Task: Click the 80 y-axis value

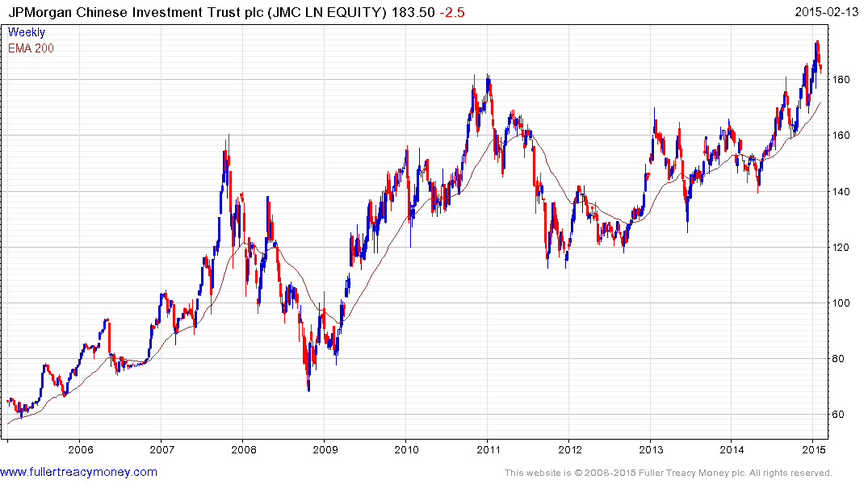Action: click(x=838, y=359)
